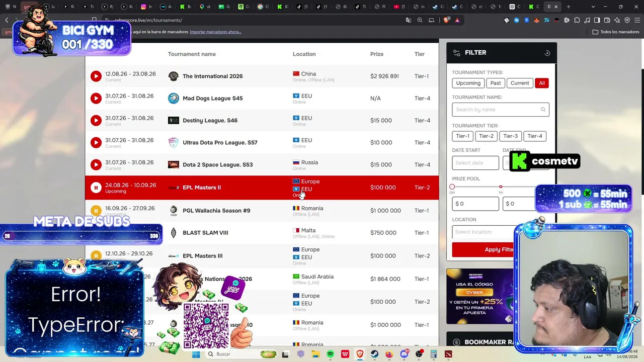
Task: Click the Tournament name column header
Action: tap(192, 54)
